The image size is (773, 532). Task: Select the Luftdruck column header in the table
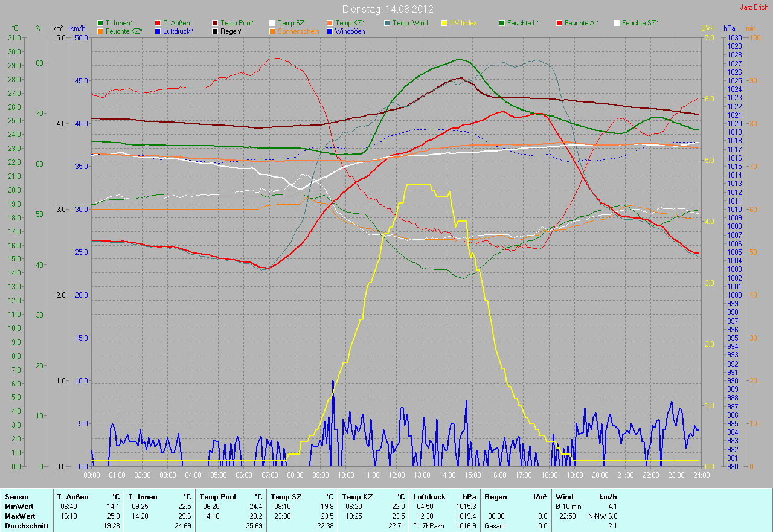tap(427, 497)
